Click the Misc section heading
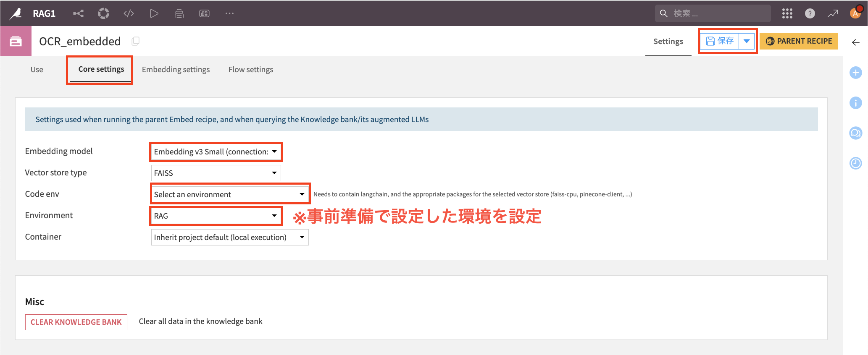 pos(34,302)
